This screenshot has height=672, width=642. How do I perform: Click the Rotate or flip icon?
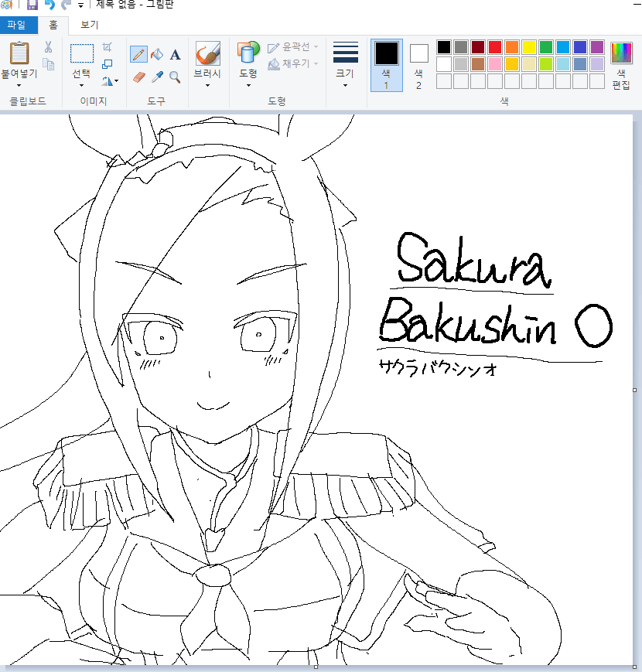(107, 81)
